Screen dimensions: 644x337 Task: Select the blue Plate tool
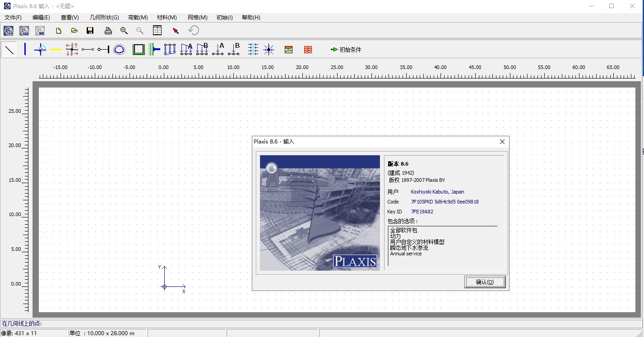point(25,49)
